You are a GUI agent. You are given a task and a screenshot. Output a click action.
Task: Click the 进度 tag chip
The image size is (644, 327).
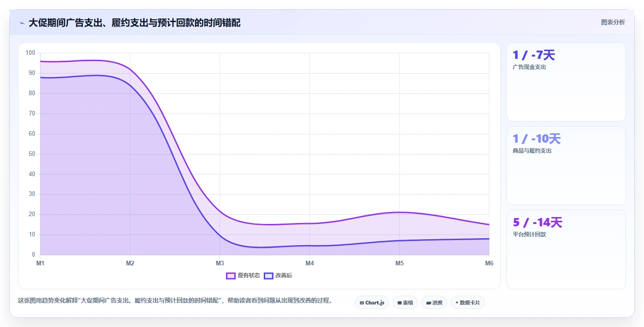tap(434, 303)
